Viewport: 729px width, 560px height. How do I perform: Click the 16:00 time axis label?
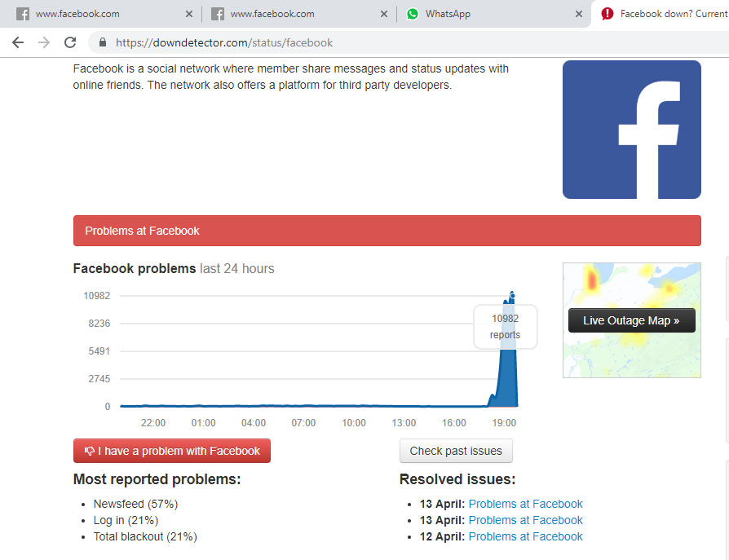coord(453,423)
